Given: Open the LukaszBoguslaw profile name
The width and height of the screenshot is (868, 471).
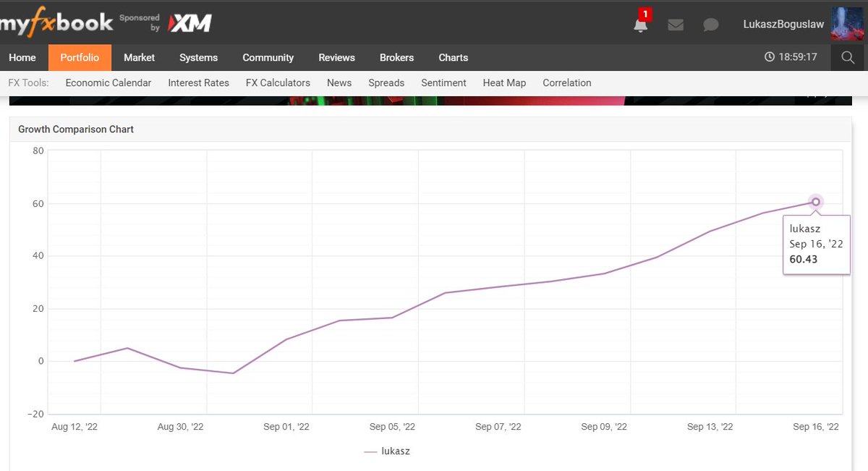Looking at the screenshot, I should tap(783, 25).
